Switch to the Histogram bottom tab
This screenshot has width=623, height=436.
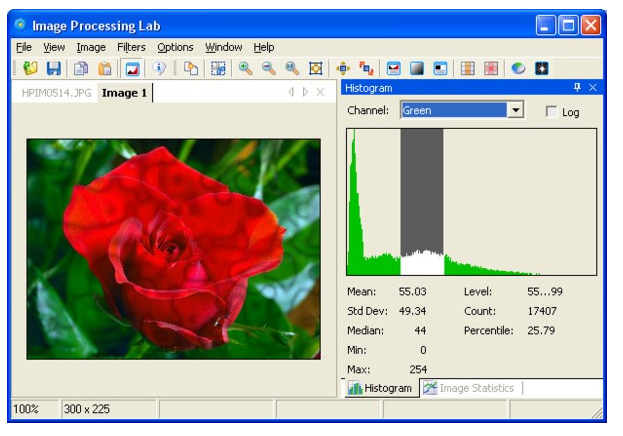click(x=380, y=388)
